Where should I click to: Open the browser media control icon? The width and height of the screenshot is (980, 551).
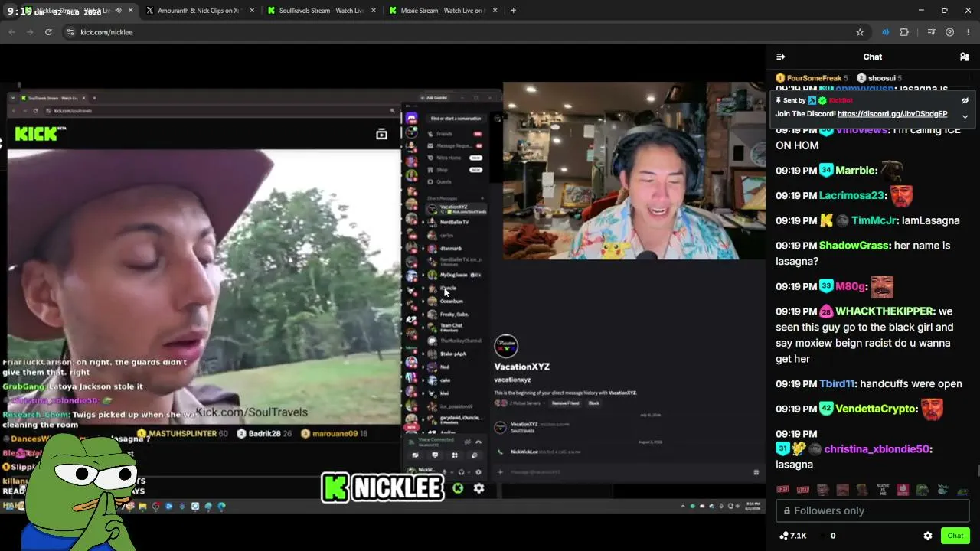click(x=931, y=32)
